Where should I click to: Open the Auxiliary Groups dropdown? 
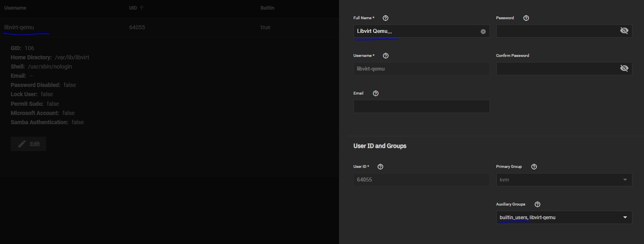(625, 218)
